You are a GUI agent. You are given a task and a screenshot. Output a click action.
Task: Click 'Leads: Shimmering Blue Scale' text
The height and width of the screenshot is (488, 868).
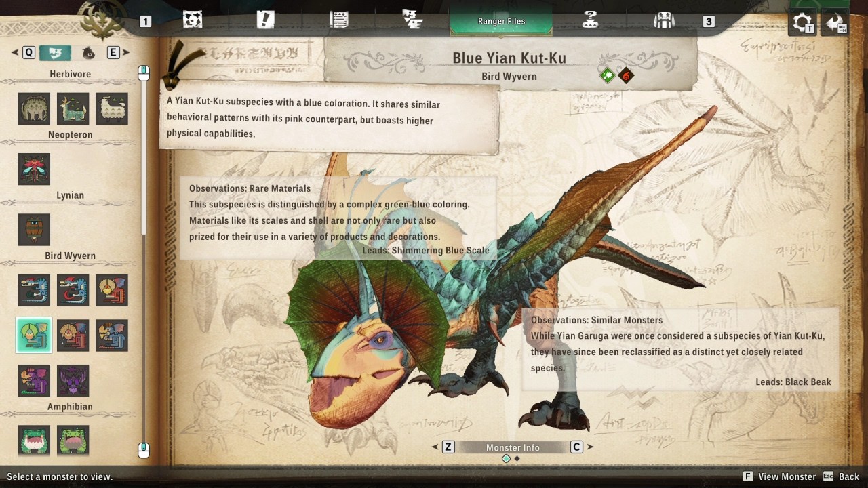pyautogui.click(x=426, y=250)
